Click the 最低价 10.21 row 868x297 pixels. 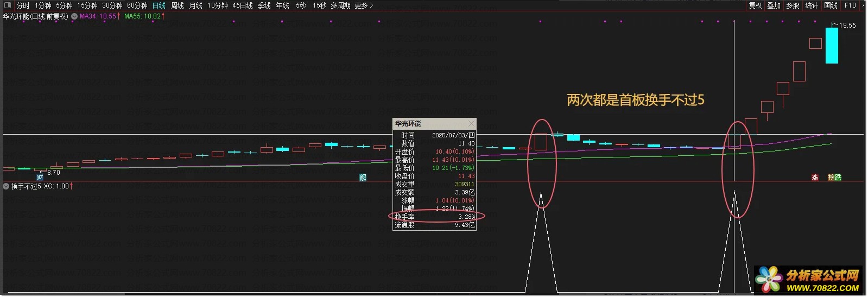[x=435, y=168]
